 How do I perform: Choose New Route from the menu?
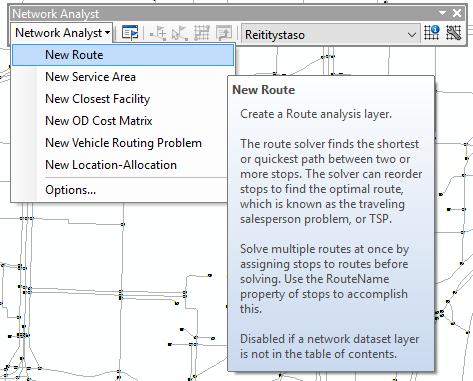point(123,55)
